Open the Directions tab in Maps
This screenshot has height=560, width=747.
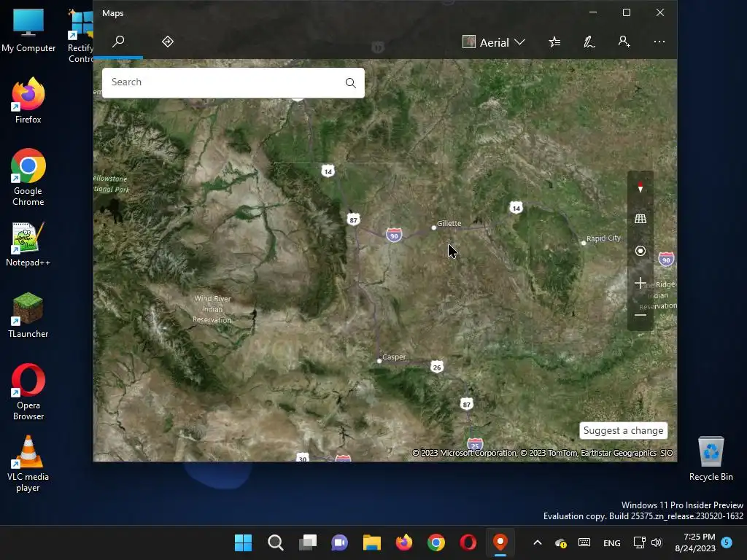(167, 42)
